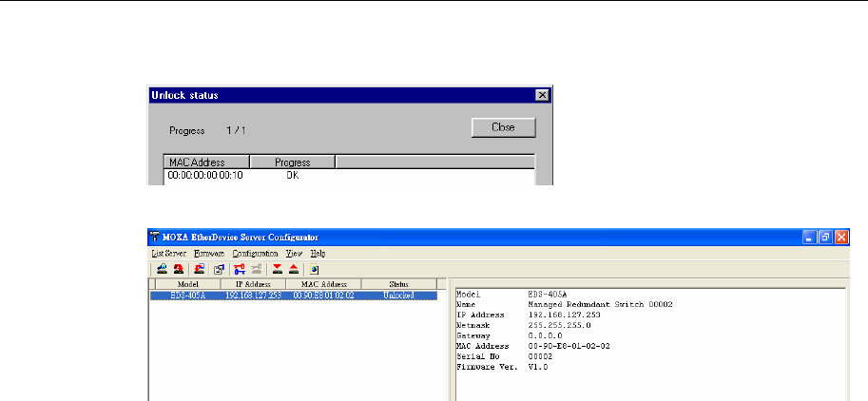Click the greyed-out key toolbar icon
Image resolution: width=868 pixels, height=401 pixels.
click(256, 269)
